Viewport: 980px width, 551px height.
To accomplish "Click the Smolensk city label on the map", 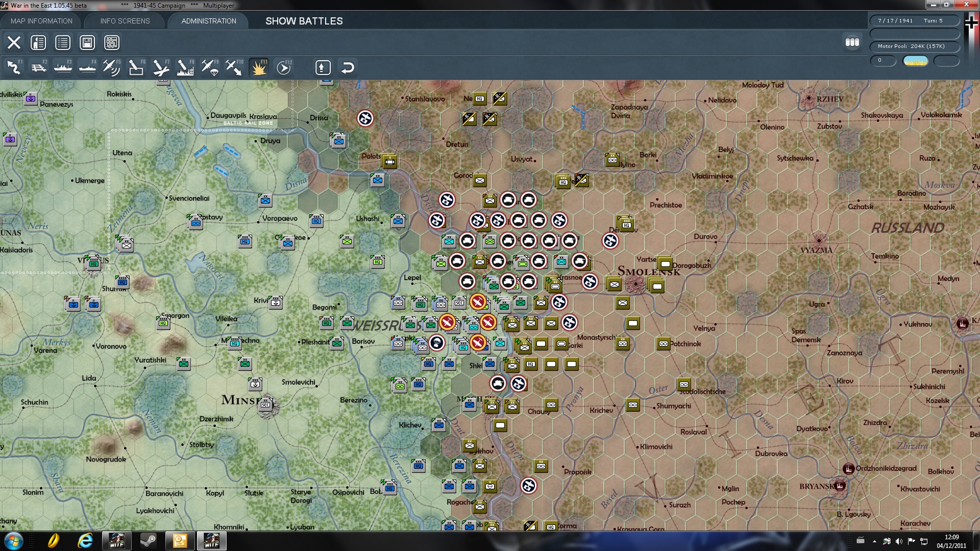I will [649, 271].
